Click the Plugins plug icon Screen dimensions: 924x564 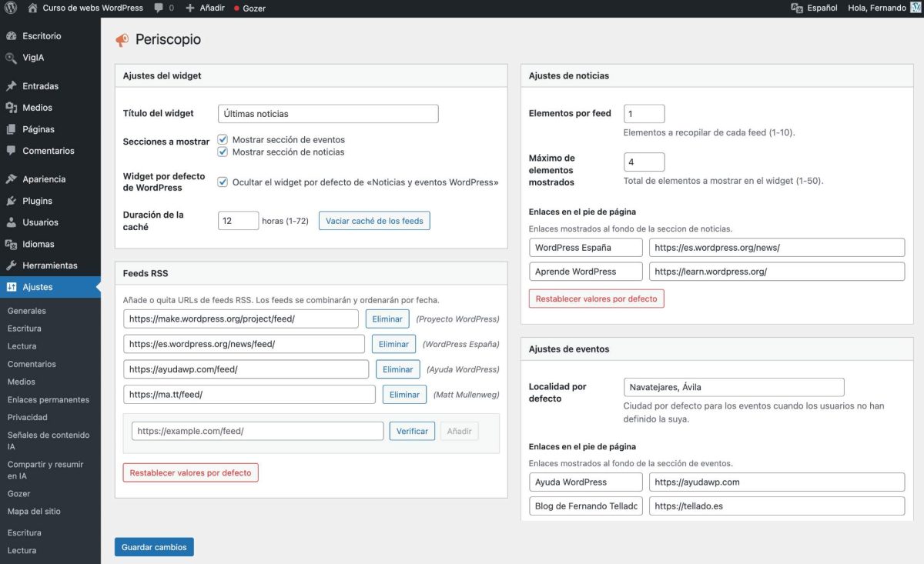tap(11, 201)
